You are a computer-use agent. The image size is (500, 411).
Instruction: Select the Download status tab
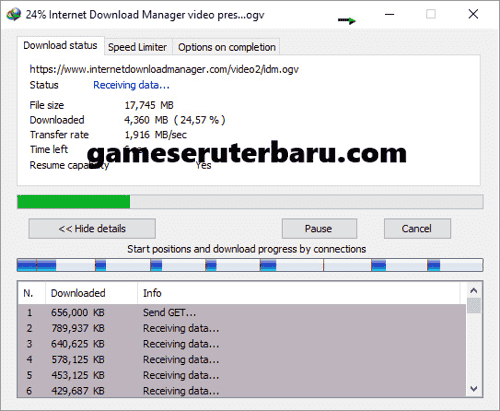pos(60,45)
